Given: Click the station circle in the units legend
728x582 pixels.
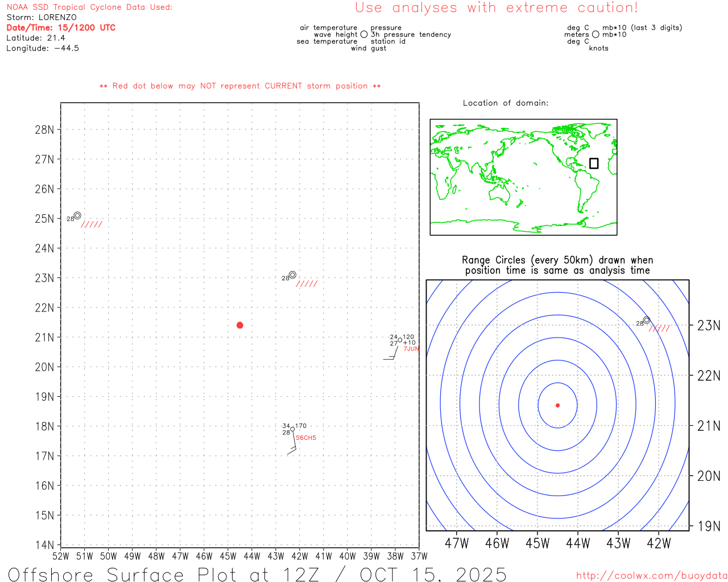Looking at the screenshot, I should [x=595, y=35].
